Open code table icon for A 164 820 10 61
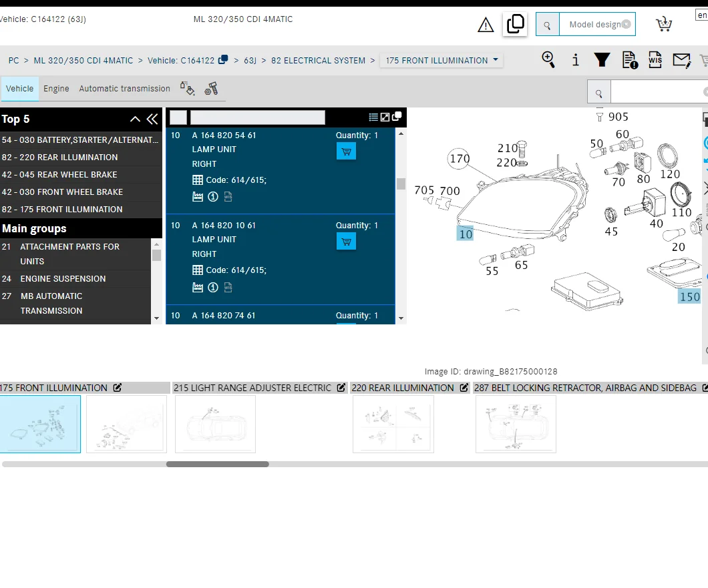The image size is (708, 588). tap(197, 270)
